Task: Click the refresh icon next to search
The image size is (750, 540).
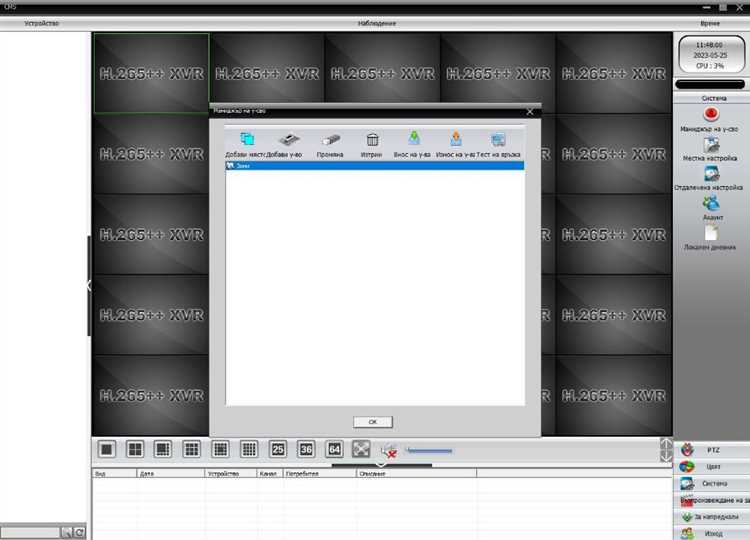Action: [79, 532]
